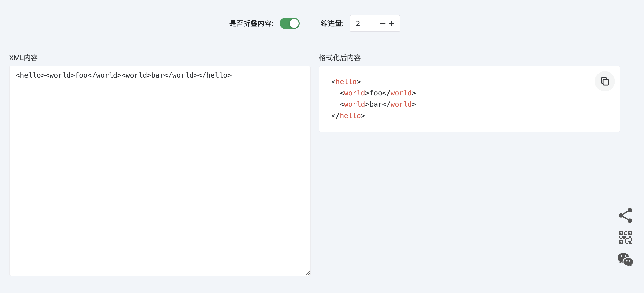Select the copy icon in output panel

pos(605,81)
